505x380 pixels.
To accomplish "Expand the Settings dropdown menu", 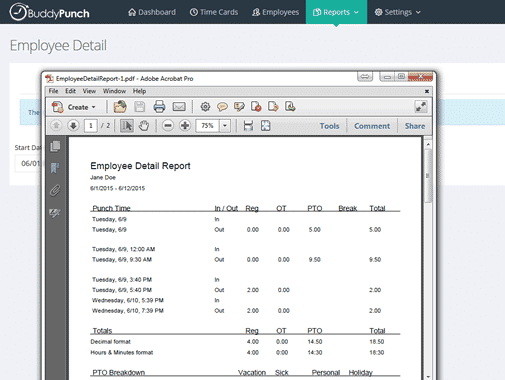I will 397,12.
